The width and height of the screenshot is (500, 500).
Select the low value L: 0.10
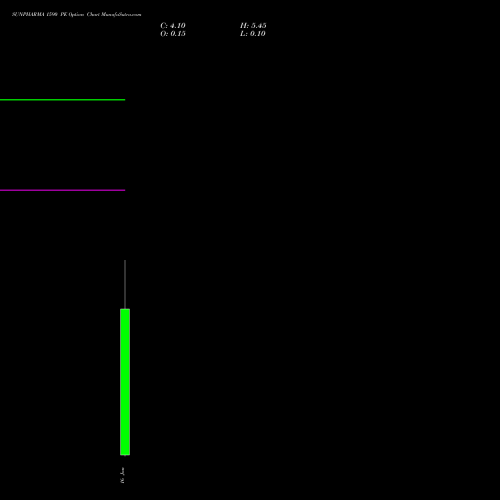click(253, 34)
